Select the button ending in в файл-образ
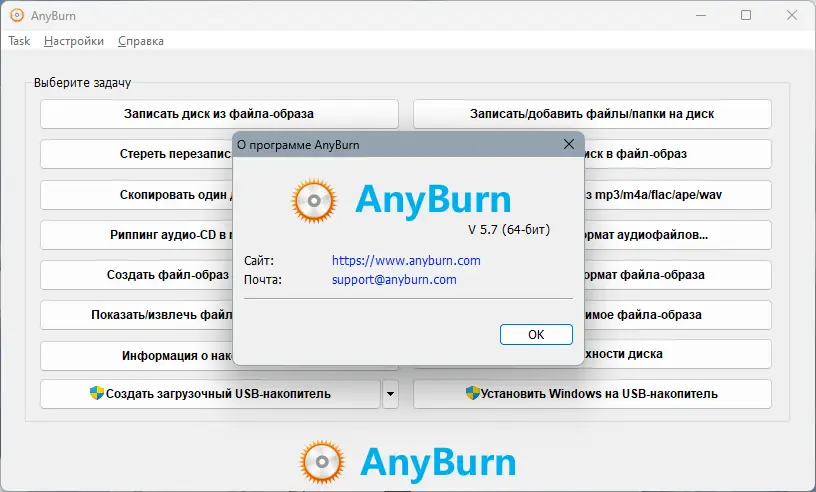 (678, 154)
